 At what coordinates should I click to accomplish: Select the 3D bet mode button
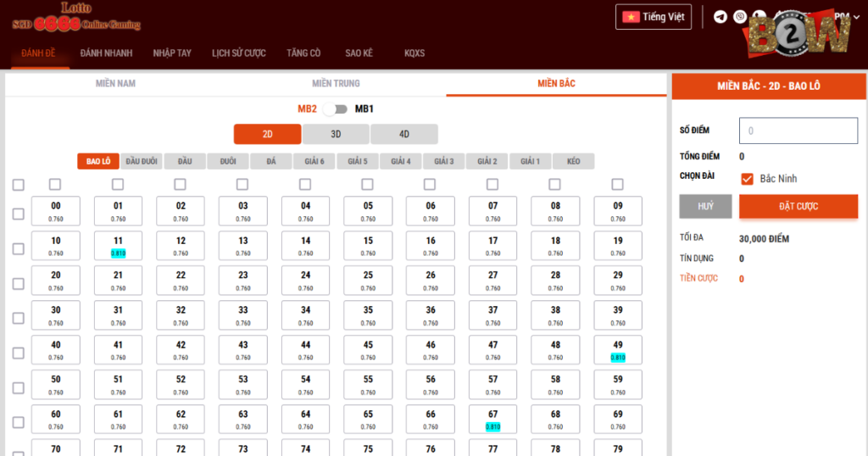pos(336,134)
